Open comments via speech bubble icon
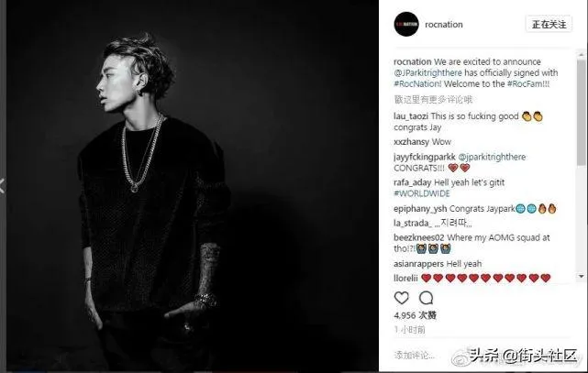This screenshot has width=588, height=373. pyautogui.click(x=426, y=298)
